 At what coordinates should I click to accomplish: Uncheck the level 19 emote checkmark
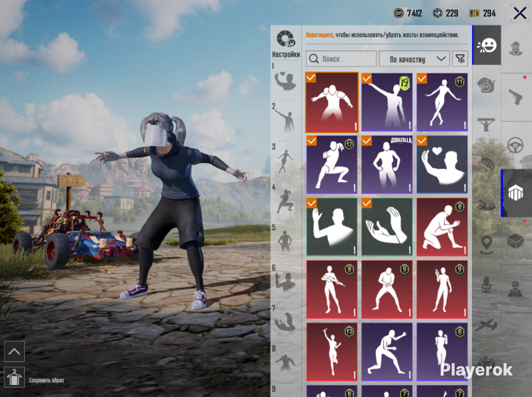pyautogui.click(x=367, y=78)
